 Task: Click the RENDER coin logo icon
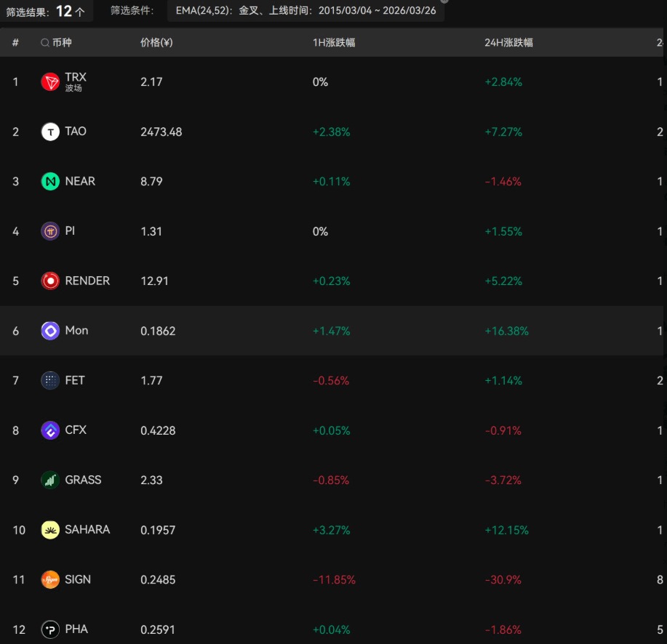pos(50,281)
